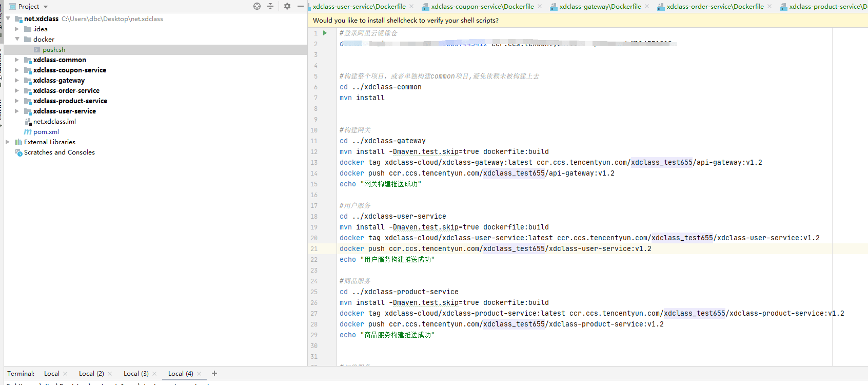Expand the xdclass-user-service module
The width and height of the screenshot is (868, 385).
17,111
